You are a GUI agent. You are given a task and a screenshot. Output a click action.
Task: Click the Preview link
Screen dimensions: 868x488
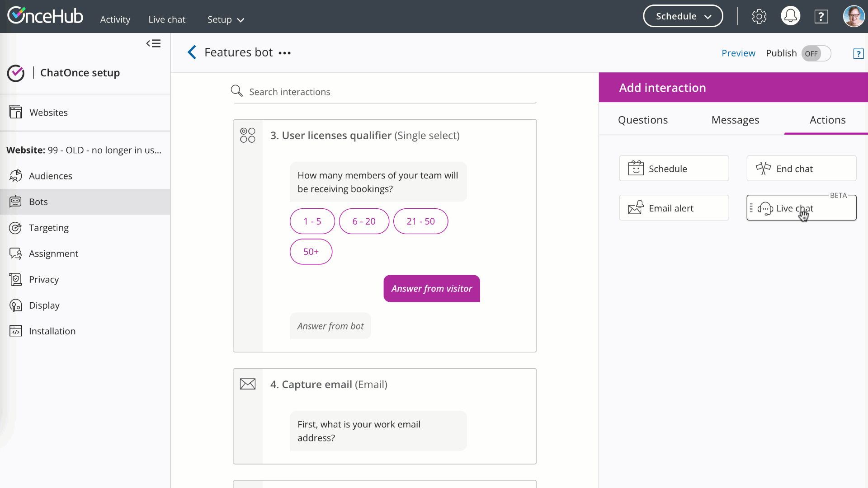(x=738, y=53)
